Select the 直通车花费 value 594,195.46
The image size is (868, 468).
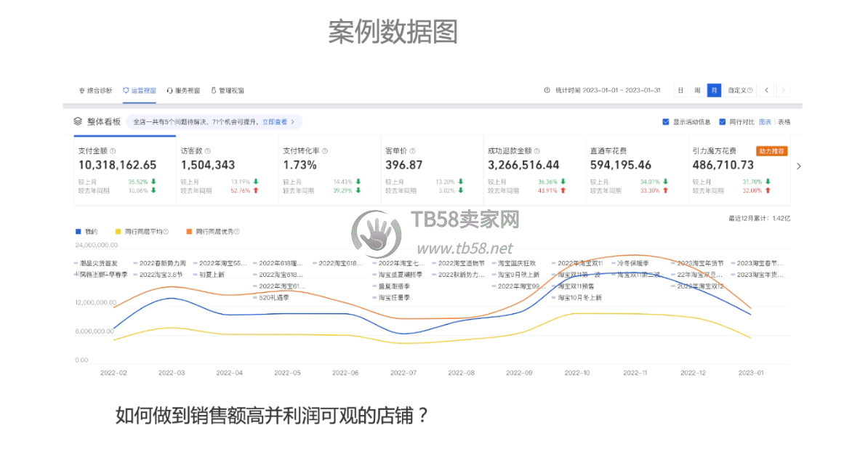coord(621,165)
